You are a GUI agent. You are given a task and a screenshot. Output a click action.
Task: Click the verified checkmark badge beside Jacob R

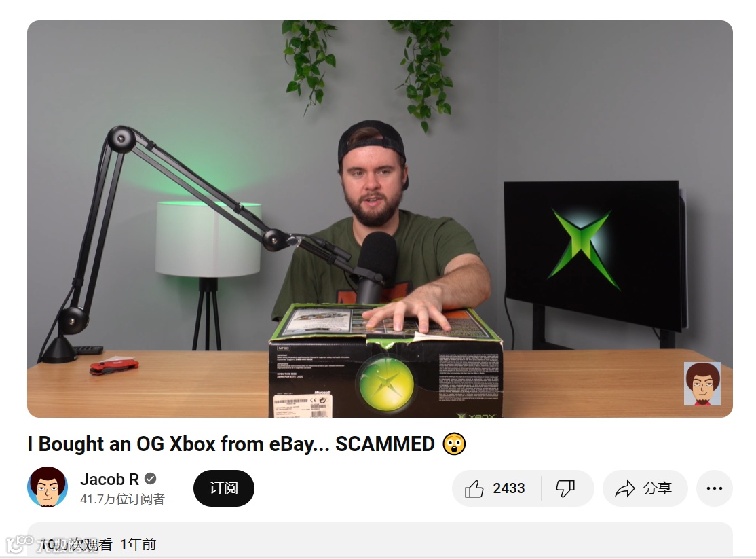(x=151, y=479)
